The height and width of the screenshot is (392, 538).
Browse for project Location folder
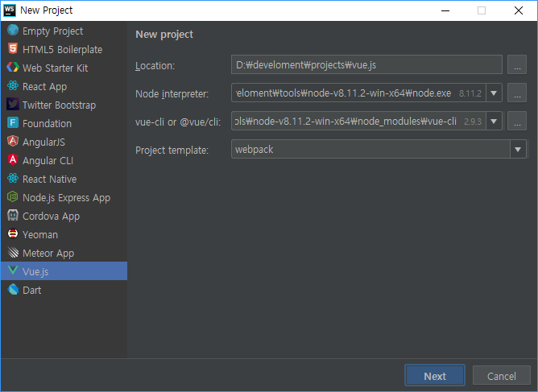point(517,65)
